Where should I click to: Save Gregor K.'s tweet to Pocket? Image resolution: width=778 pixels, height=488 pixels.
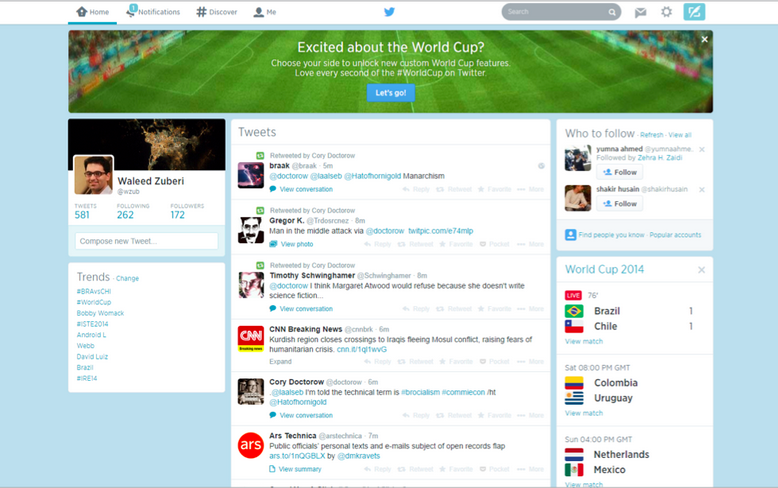(494, 244)
